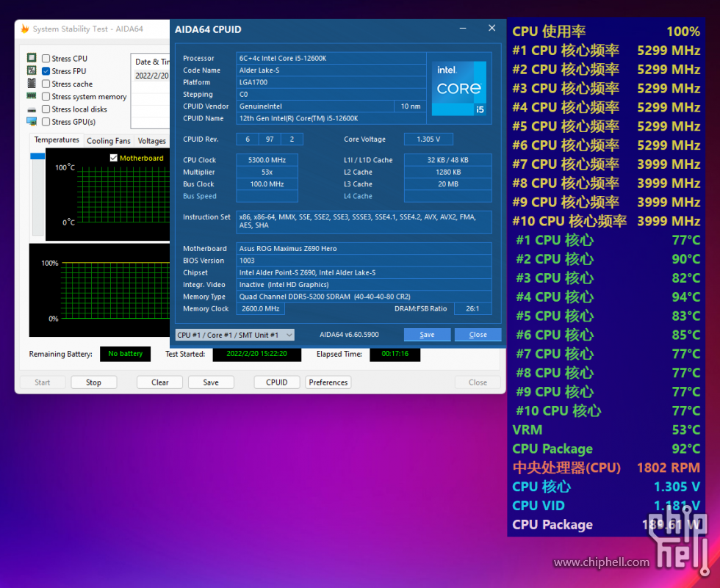Viewport: 720px width, 588px height.
Task: Toggle the Motherboard temperature graph checkbox
Action: pyautogui.click(x=113, y=158)
